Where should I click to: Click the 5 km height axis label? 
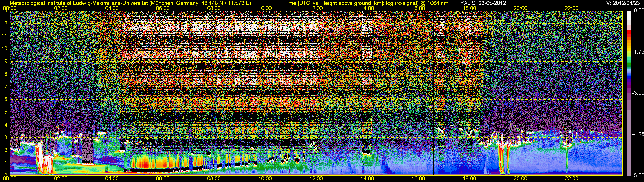[x=5, y=112]
